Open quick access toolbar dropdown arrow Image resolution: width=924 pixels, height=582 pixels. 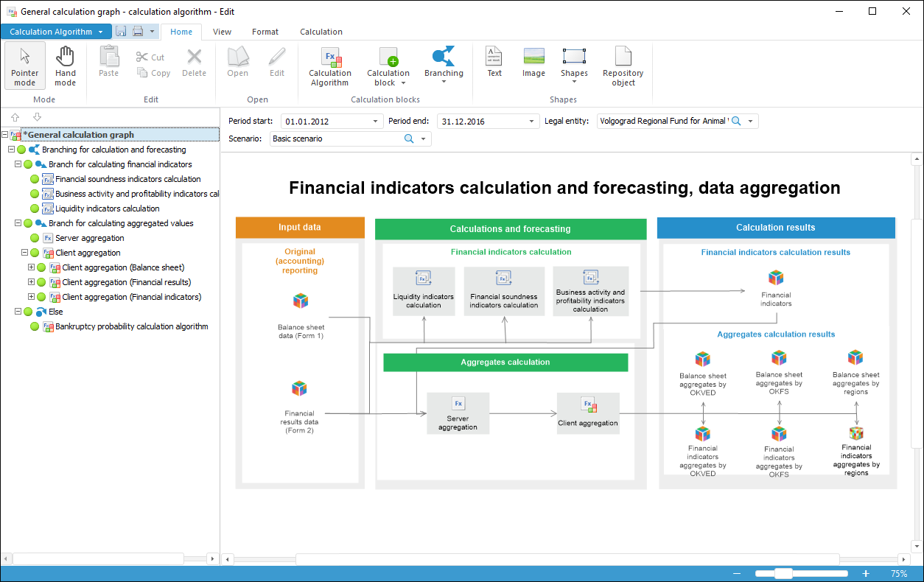(153, 31)
